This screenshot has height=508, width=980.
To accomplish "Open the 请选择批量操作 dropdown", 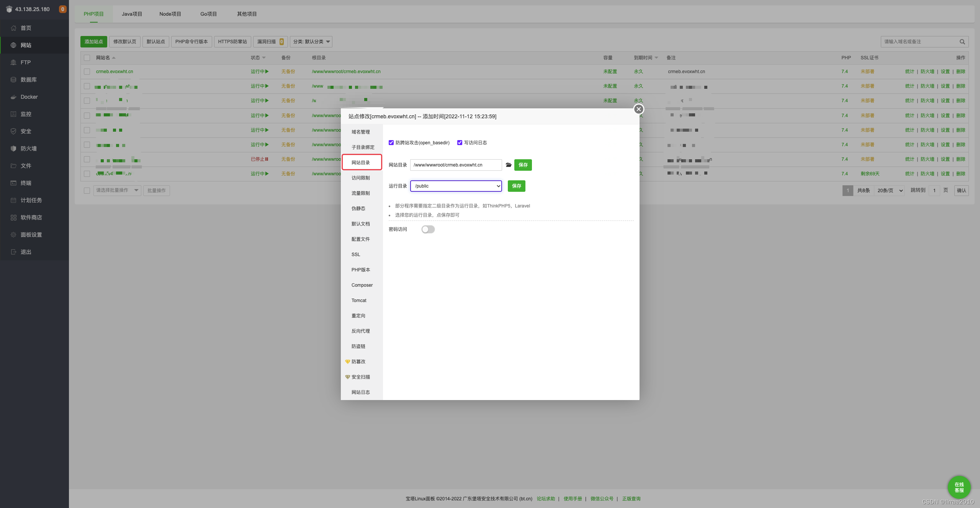I will coord(117,190).
